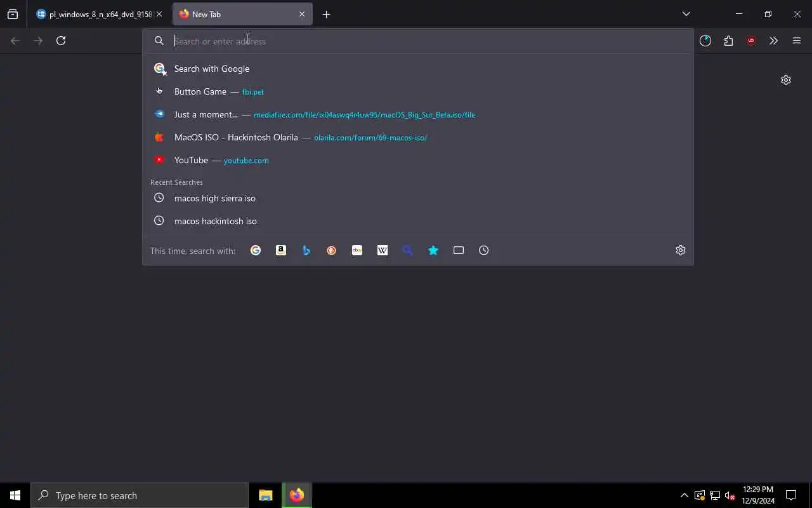Search history using the clock icon

[x=484, y=250]
